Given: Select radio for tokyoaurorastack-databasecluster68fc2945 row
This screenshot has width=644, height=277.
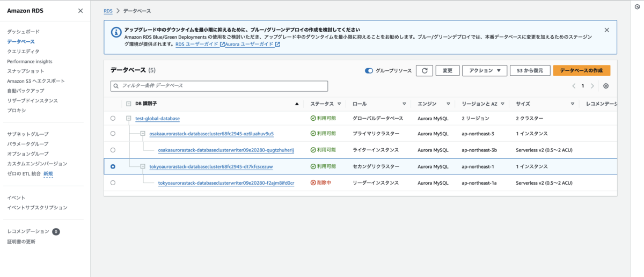Looking at the screenshot, I should pyautogui.click(x=113, y=166).
